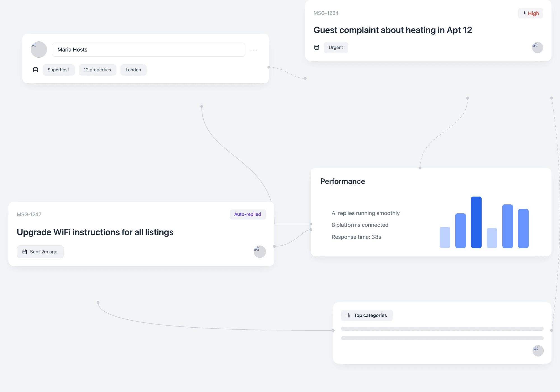The height and width of the screenshot is (392, 560).
Task: Click the Maria Hosts profile avatar
Action: pos(39,50)
